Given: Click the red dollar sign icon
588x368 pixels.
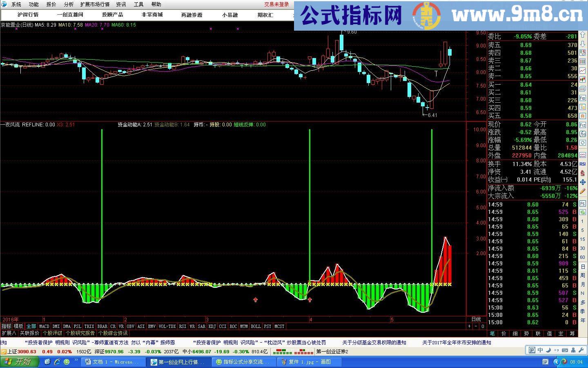Looking at the screenshot, I should click(x=582, y=173).
